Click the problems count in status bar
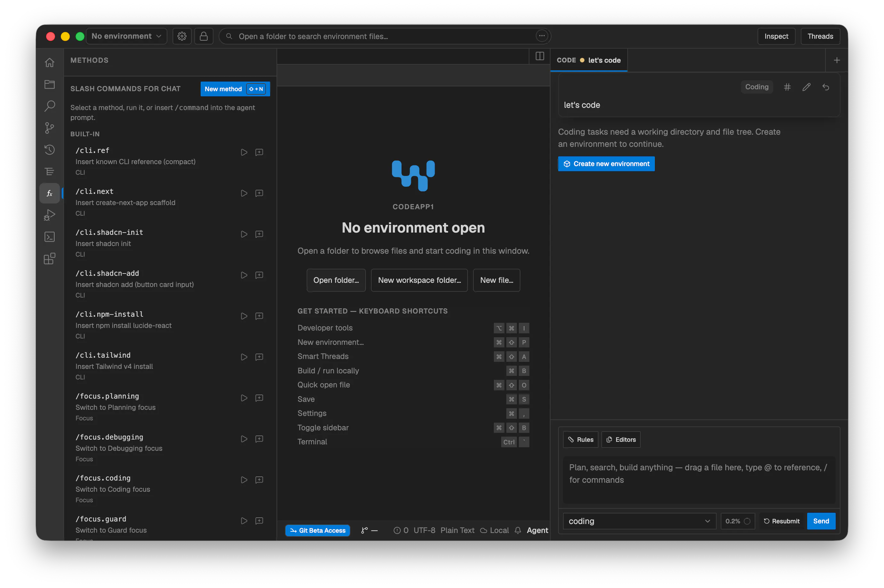Screen dimensions: 884x588 click(x=401, y=530)
